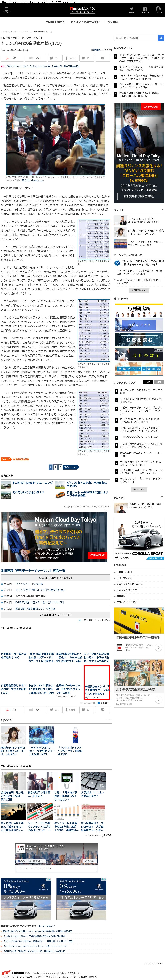The image size is (165, 980).
Task: Open the ご意見／ご感想 feedback link
Action: coord(124,572)
